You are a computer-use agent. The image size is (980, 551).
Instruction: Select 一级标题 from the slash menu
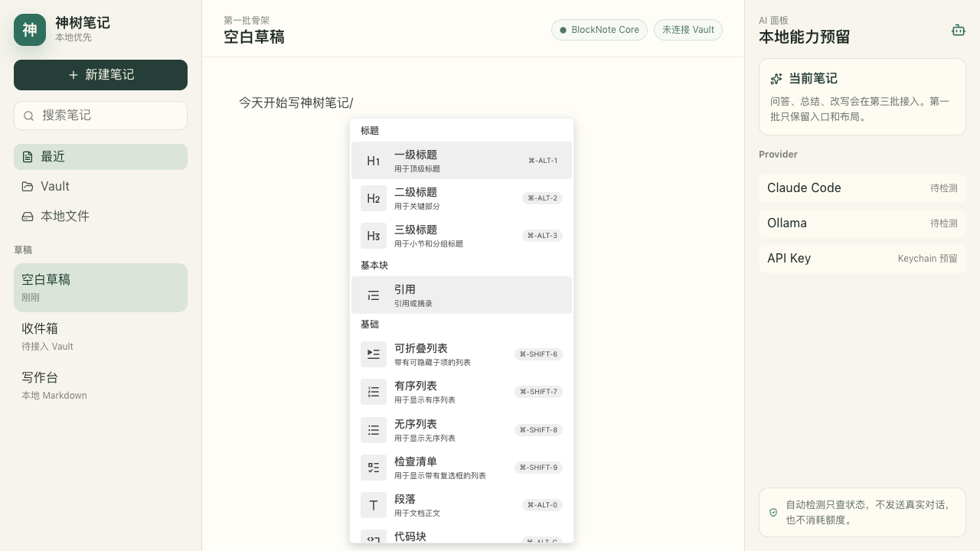coord(462,161)
